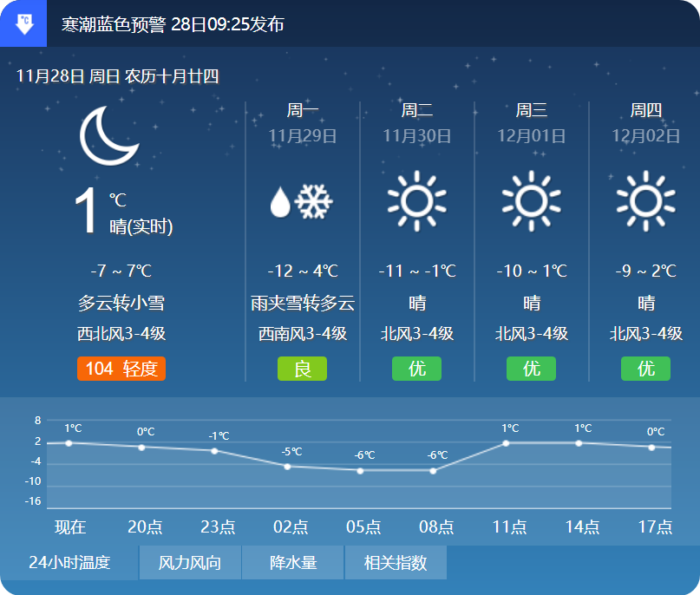
Task: Select the 优 badge under 周二
Action: [x=417, y=369]
